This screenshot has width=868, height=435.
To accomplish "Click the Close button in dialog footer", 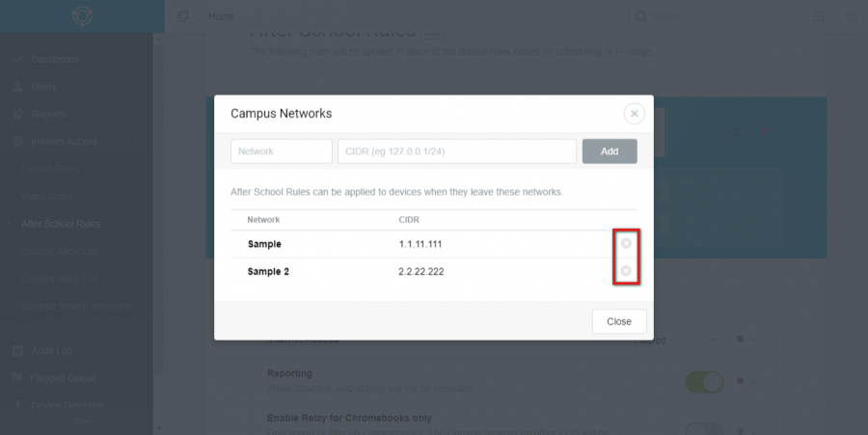I will click(619, 321).
